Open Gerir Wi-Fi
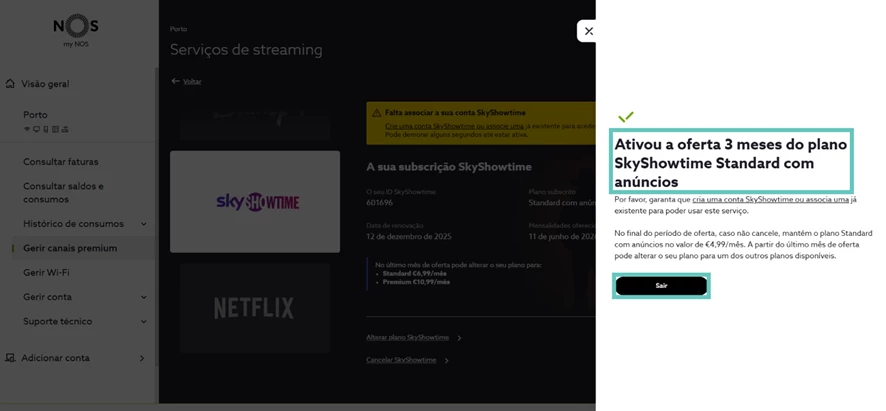 tap(46, 272)
